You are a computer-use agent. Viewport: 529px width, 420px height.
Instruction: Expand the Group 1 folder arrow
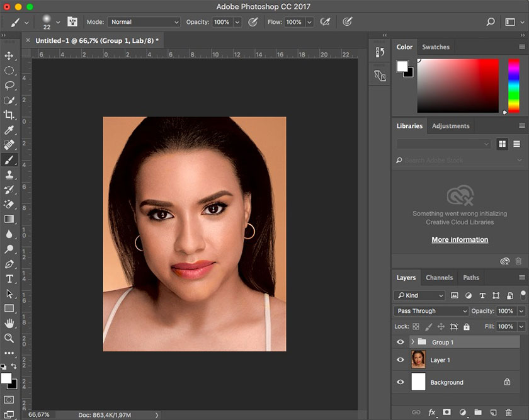pyautogui.click(x=412, y=342)
